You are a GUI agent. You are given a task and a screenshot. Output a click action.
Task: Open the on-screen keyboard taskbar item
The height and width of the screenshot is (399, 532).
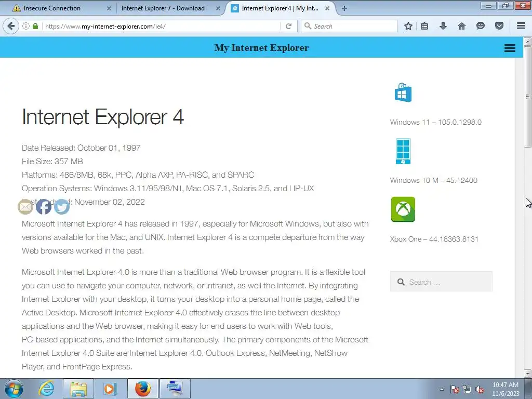point(175,389)
